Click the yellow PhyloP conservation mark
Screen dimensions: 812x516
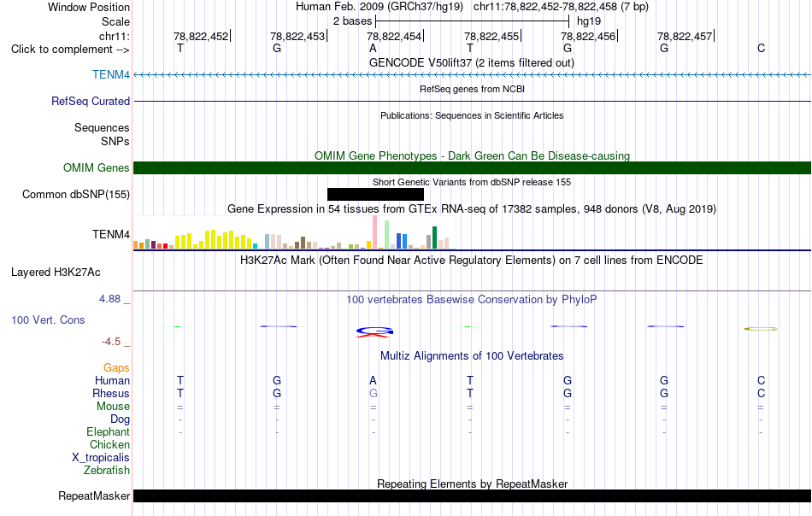point(761,329)
